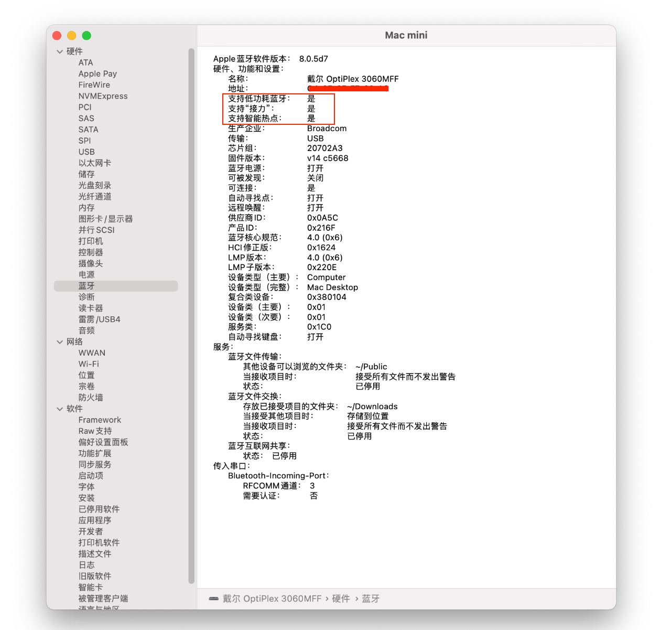The image size is (672, 630).
Task: Click 蓝牙 in the bottom path bar
Action: (371, 599)
